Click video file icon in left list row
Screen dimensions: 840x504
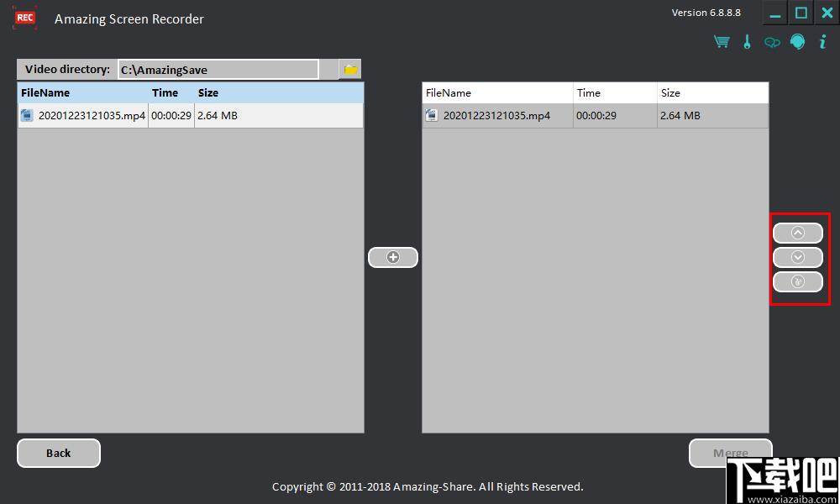point(27,115)
